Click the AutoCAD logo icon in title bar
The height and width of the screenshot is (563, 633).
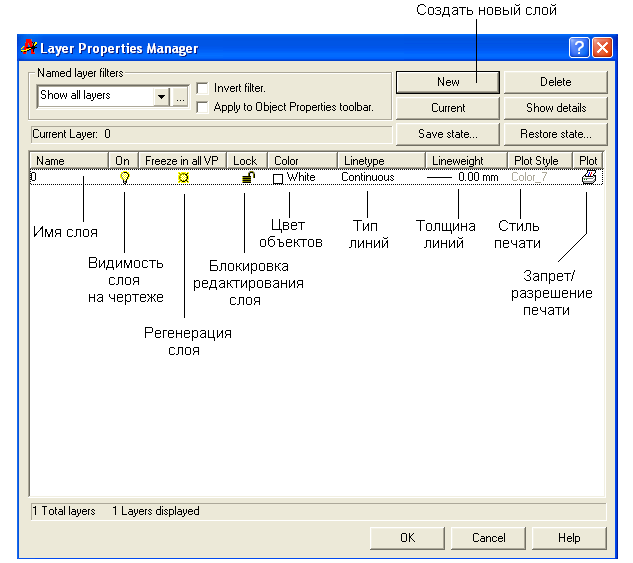pyautogui.click(x=29, y=47)
